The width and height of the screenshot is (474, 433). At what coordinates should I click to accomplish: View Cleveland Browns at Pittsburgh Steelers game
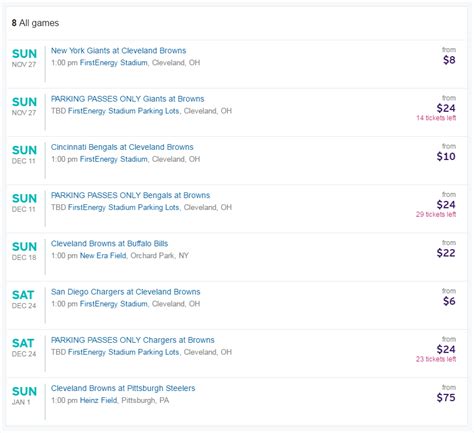(123, 388)
